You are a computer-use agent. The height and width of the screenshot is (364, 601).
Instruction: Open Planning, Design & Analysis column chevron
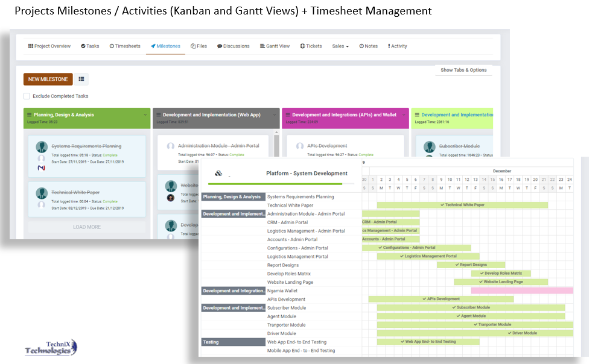pyautogui.click(x=145, y=115)
